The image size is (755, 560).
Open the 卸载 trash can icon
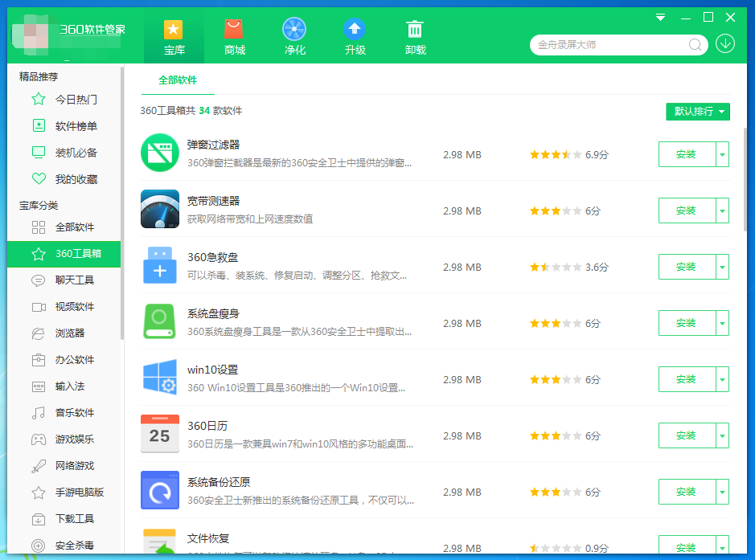coord(415,30)
